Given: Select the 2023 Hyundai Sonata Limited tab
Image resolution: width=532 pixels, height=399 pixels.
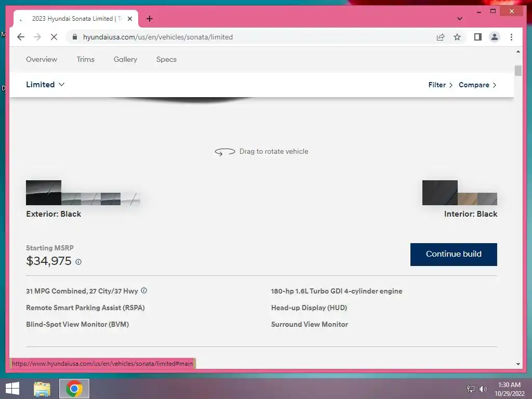Looking at the screenshot, I should (76, 19).
